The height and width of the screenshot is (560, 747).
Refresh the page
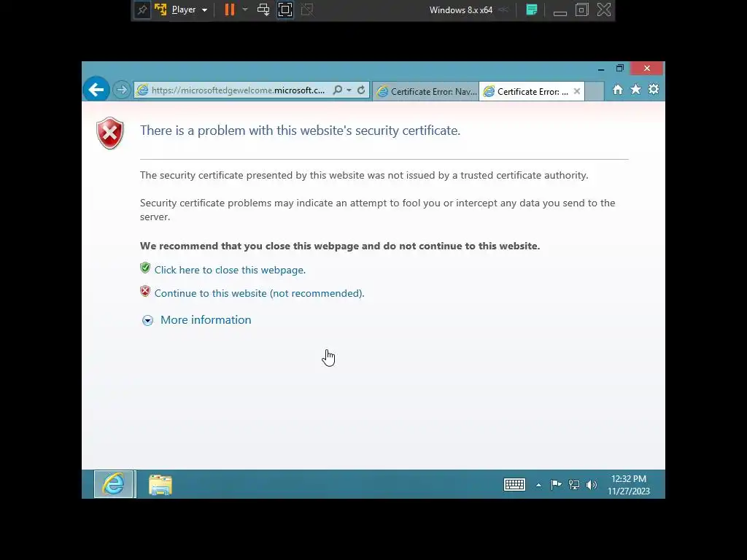coord(361,90)
